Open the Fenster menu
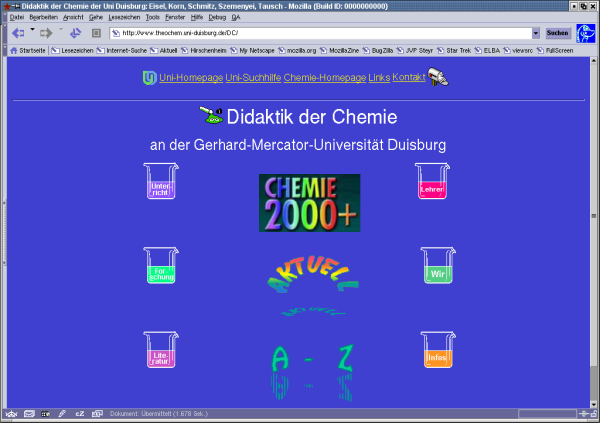 (175, 17)
